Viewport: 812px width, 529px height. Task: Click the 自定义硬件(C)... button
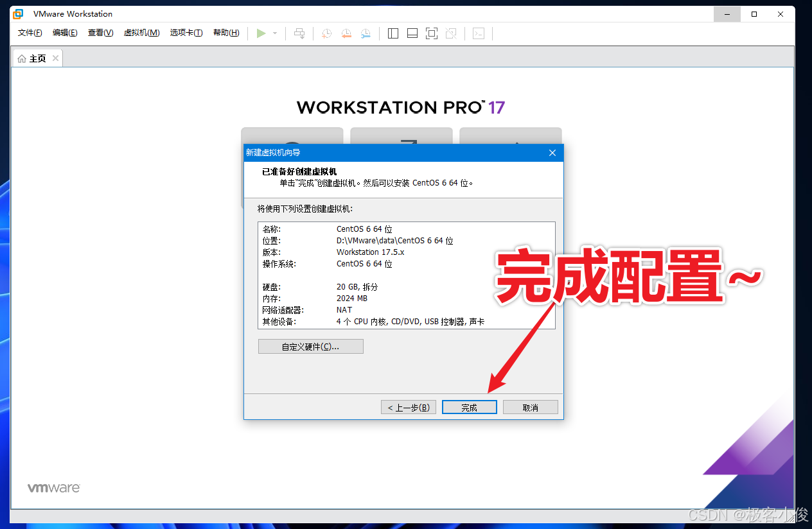tap(310, 347)
